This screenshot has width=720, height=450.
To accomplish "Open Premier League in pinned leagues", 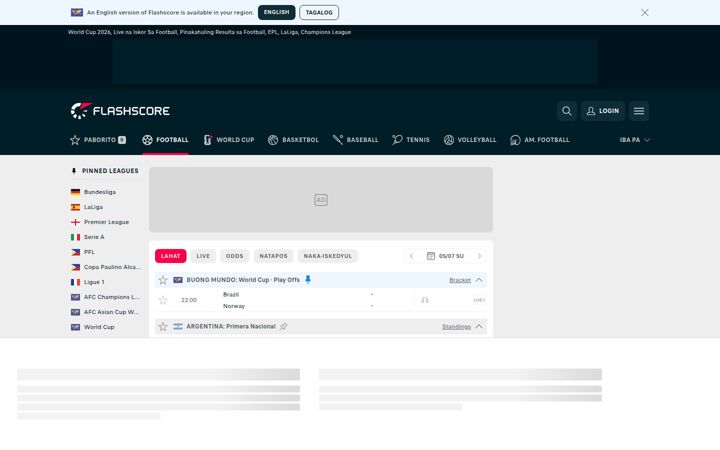I will [x=106, y=222].
